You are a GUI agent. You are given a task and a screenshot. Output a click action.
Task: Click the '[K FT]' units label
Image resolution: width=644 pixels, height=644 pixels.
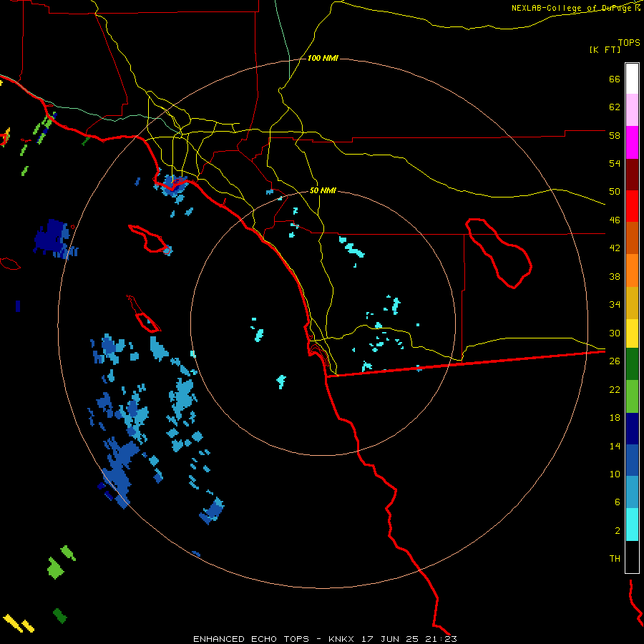pyautogui.click(x=605, y=50)
